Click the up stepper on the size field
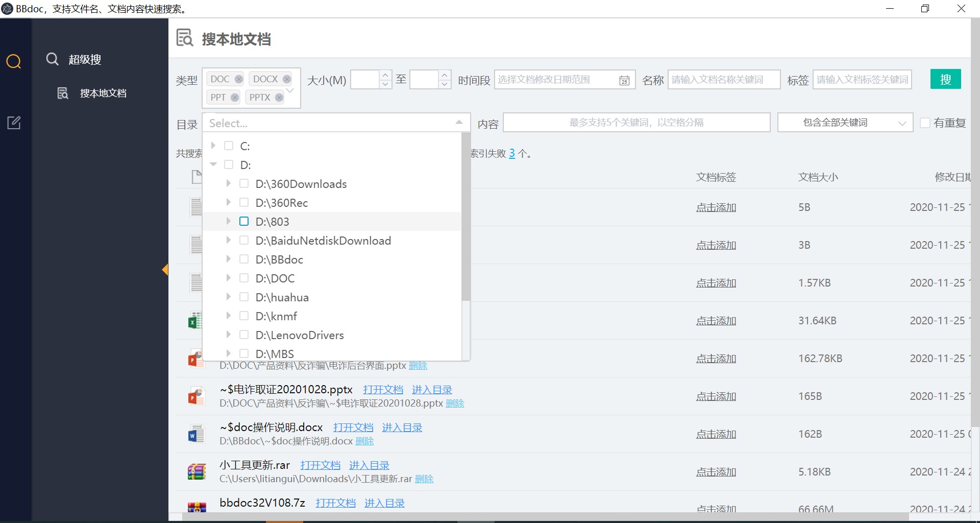This screenshot has height=523, width=980. (x=385, y=75)
